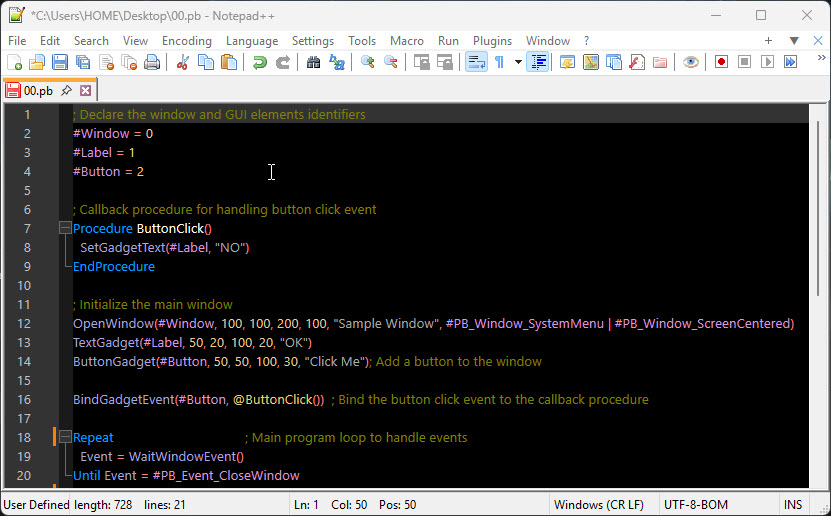Add new tab with plus button
Viewport: 831px width, 516px height.
pyautogui.click(x=768, y=41)
